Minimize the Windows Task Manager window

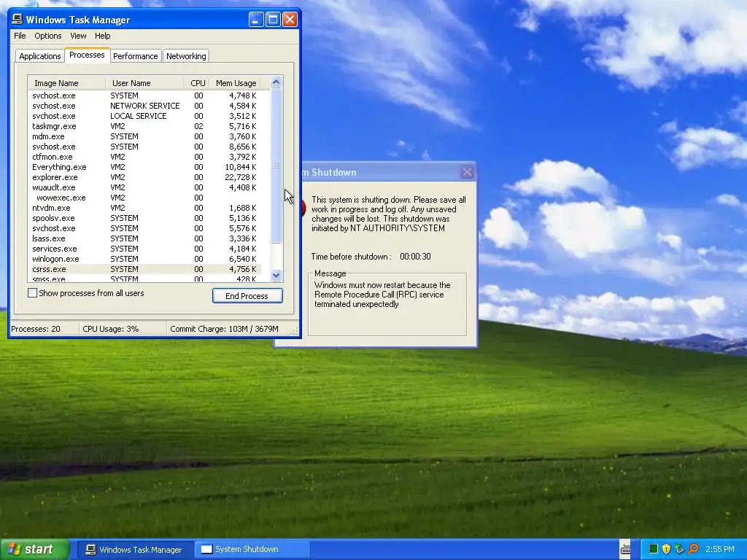[x=256, y=20]
